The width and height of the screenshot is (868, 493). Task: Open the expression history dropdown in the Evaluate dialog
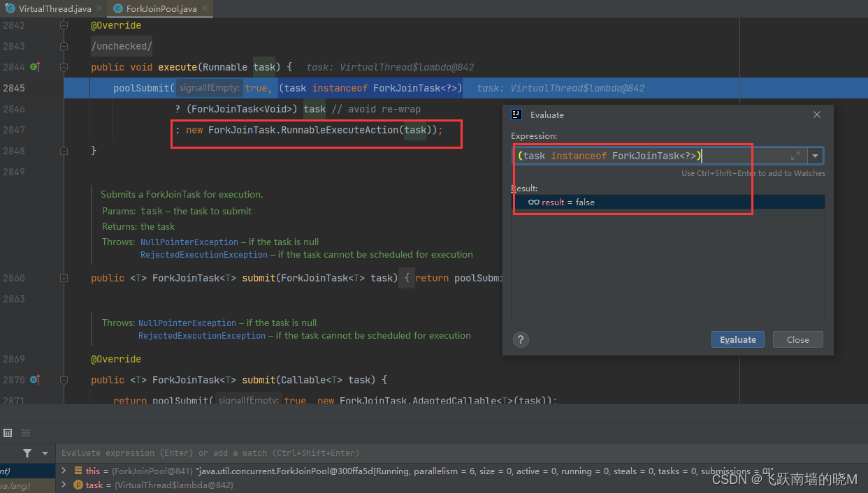(x=816, y=156)
